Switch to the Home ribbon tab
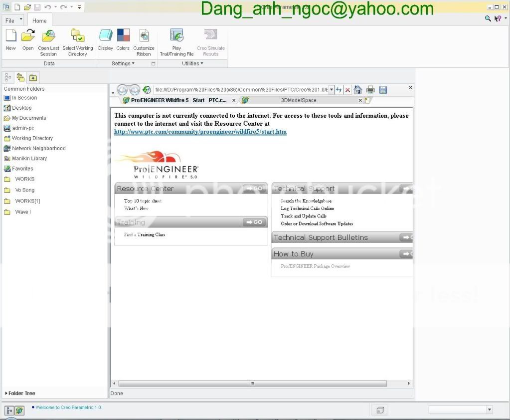The height and width of the screenshot is (420, 510). [x=39, y=21]
